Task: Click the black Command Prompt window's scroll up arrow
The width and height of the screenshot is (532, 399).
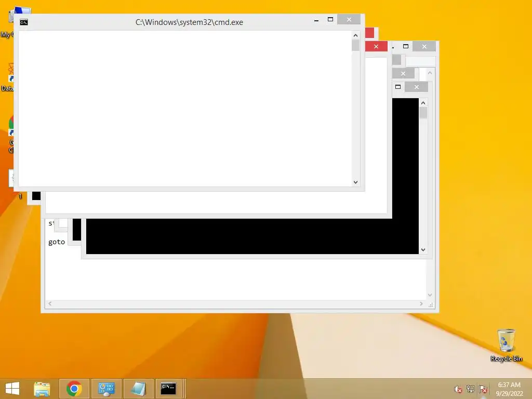Action: pos(423,103)
